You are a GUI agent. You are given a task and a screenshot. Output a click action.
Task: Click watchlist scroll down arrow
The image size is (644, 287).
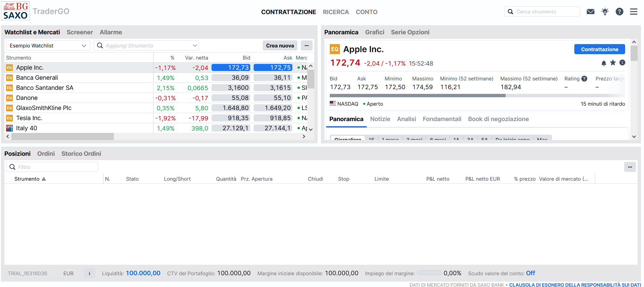click(311, 130)
